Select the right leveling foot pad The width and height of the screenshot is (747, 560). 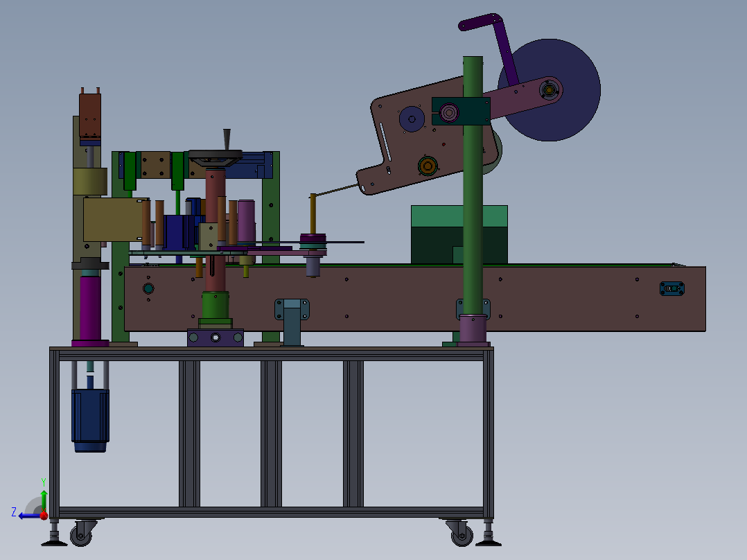(489, 543)
